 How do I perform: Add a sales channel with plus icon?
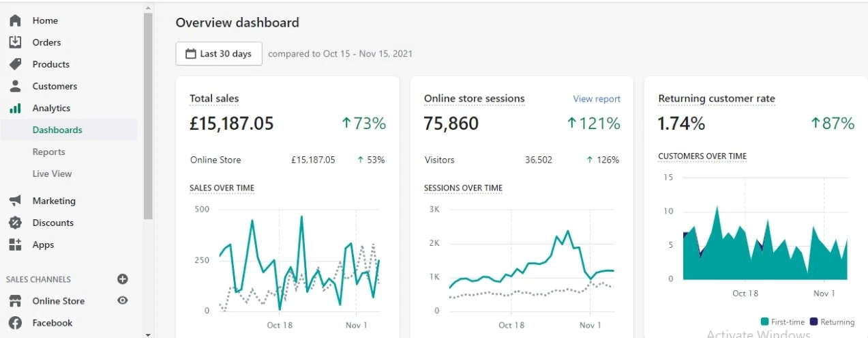click(x=123, y=279)
